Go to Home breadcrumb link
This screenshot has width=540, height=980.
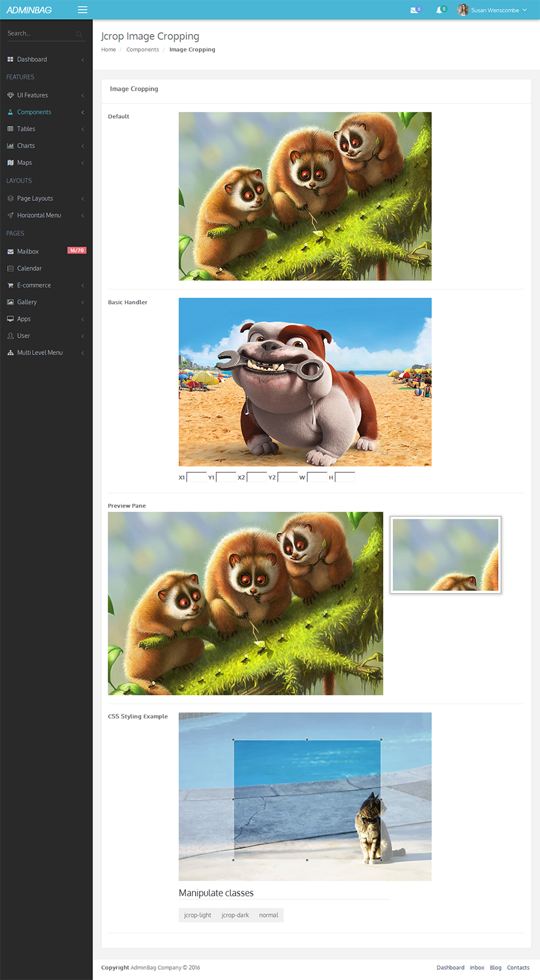click(109, 50)
